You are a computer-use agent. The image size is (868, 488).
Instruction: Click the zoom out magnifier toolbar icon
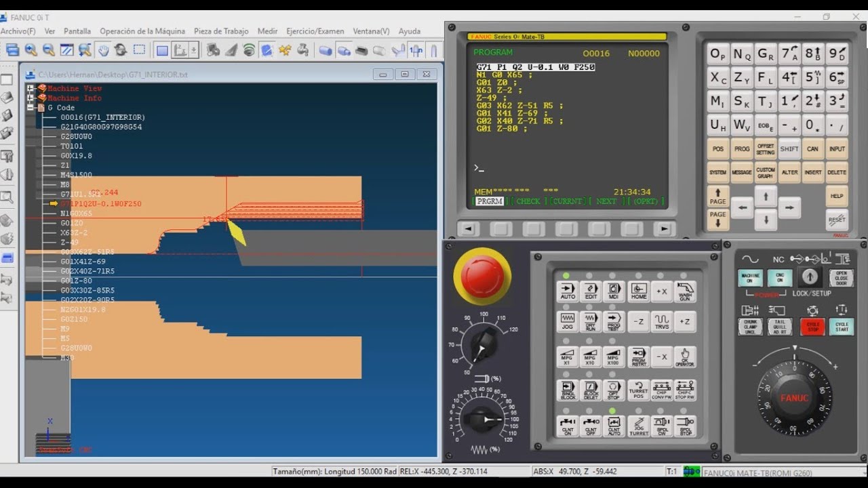coord(48,49)
